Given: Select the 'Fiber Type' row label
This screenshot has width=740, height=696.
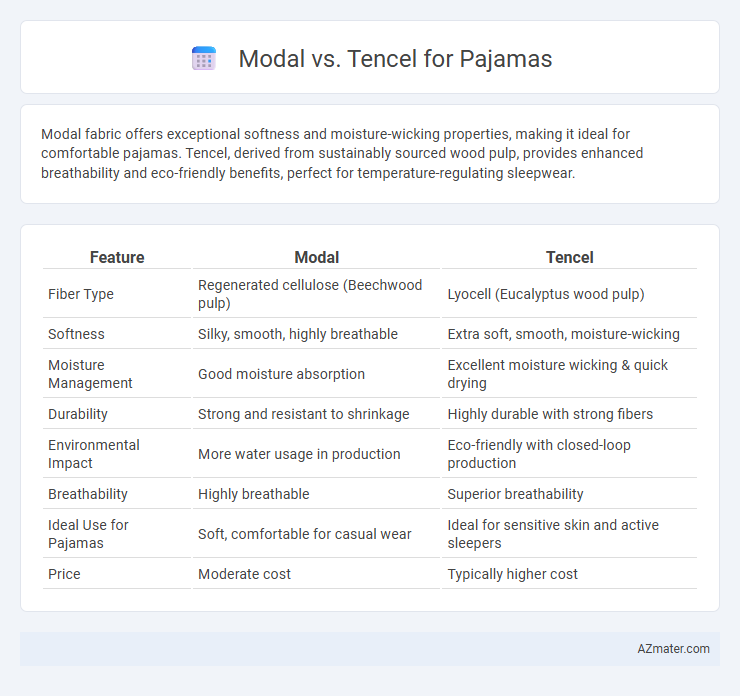Looking at the screenshot, I should pos(81,294).
